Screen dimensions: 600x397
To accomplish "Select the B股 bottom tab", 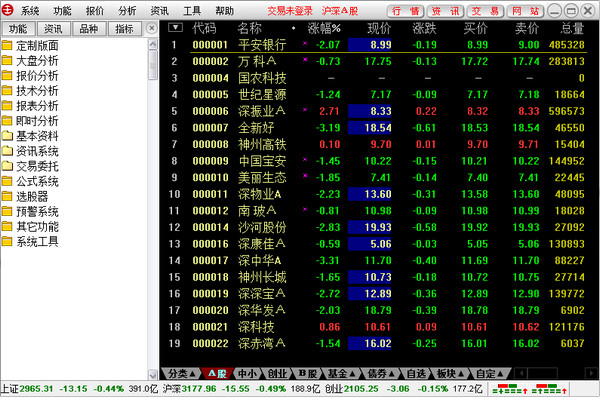I will click(307, 373).
